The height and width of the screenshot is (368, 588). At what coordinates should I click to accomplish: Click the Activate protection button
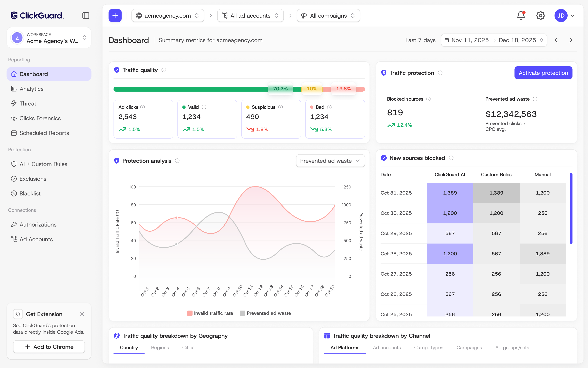click(543, 73)
